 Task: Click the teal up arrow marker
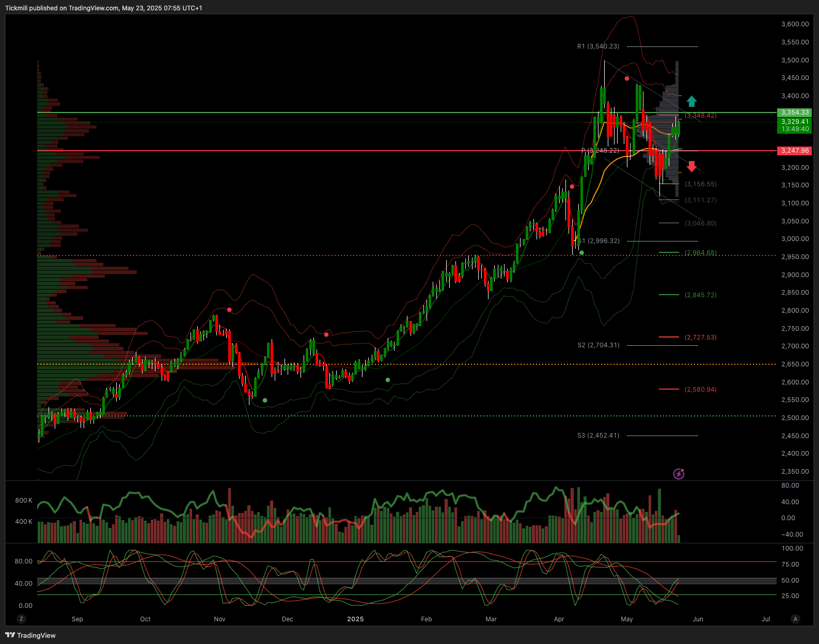tap(691, 101)
